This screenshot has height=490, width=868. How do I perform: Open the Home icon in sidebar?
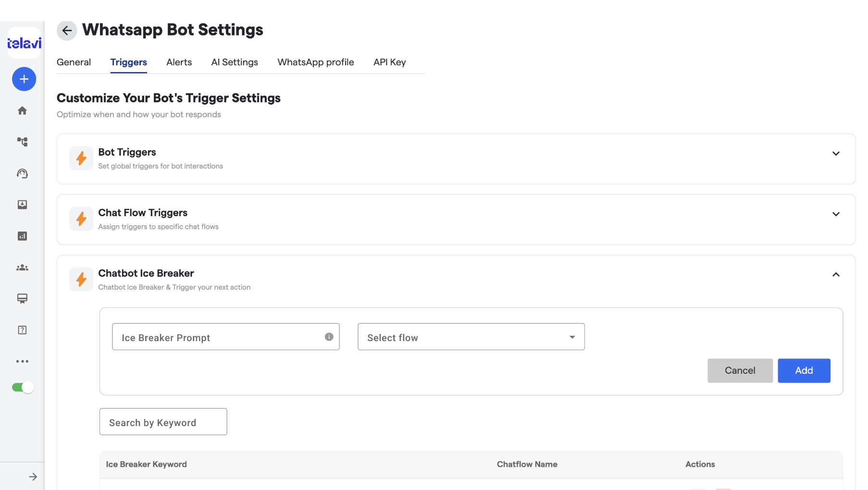pos(22,110)
